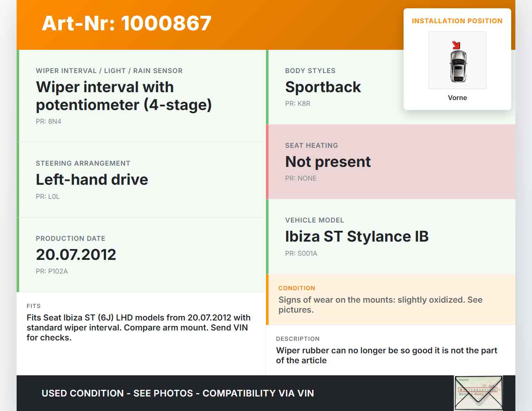Click the Fits compatibility text
This screenshot has width=532, height=411.
138,328
